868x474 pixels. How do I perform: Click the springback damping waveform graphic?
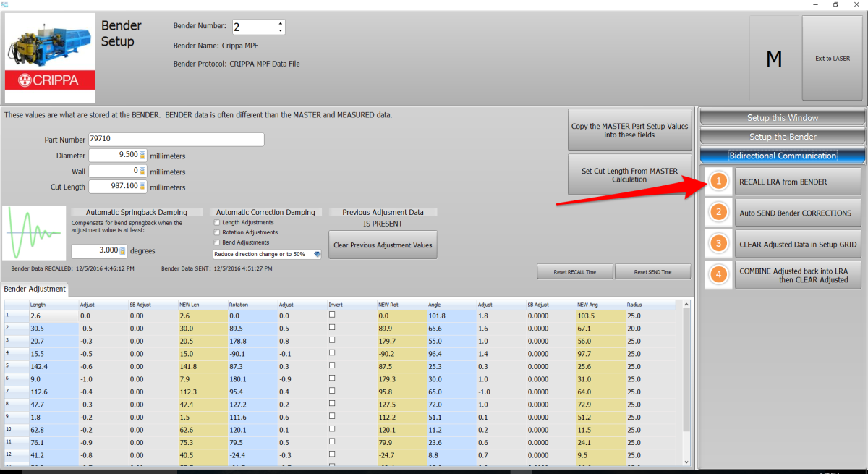tap(33, 233)
